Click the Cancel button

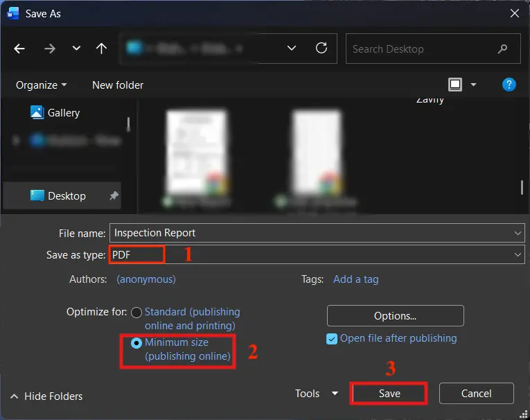click(476, 393)
